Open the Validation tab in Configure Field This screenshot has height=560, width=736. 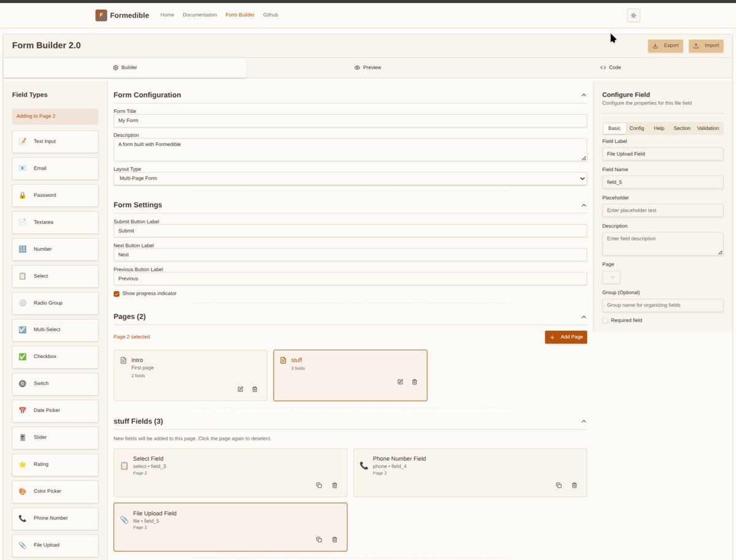pos(708,128)
